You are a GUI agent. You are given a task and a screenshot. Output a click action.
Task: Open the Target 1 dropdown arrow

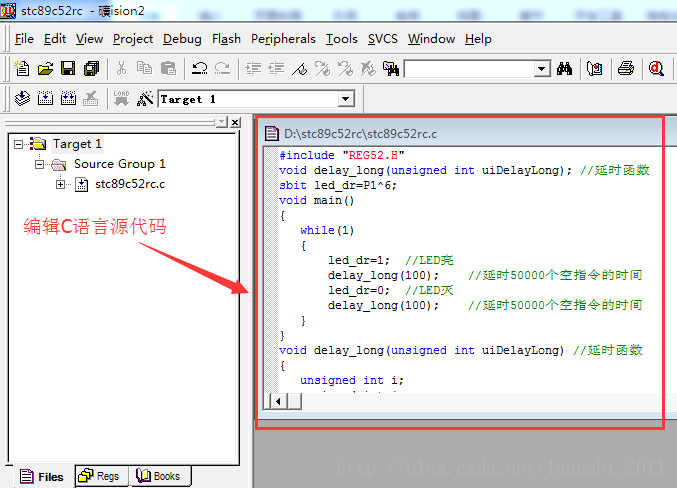click(345, 99)
